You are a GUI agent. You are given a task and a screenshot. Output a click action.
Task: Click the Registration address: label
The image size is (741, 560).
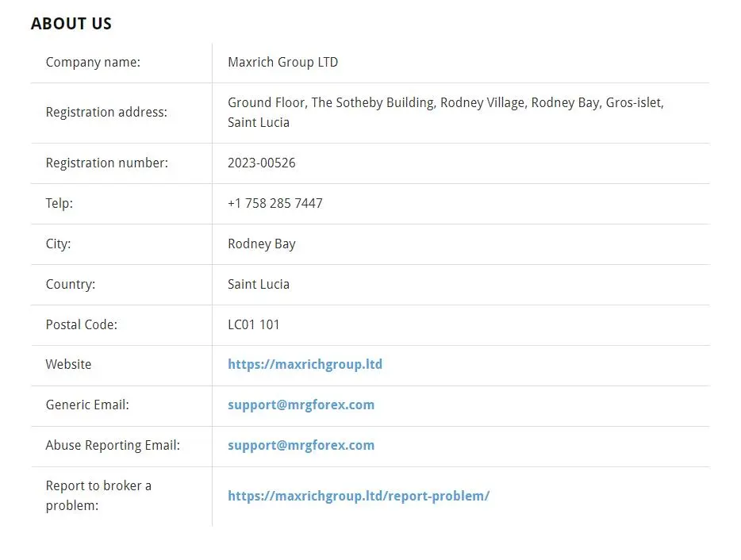pos(106,113)
